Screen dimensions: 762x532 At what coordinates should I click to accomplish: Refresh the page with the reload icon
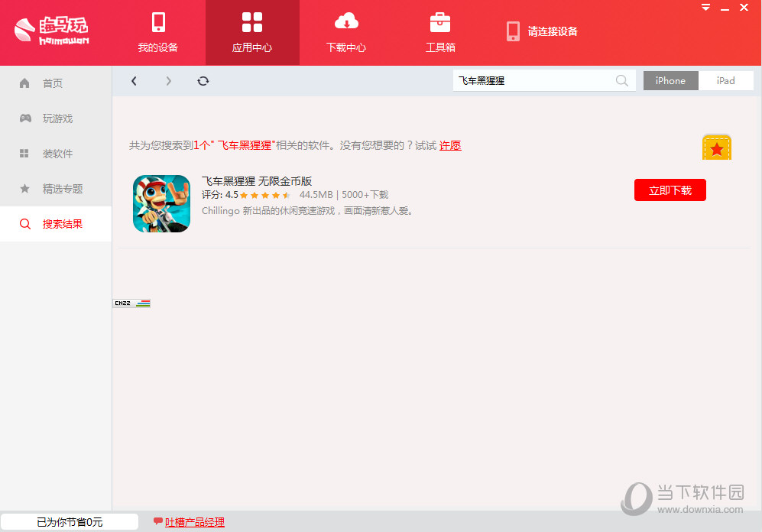click(203, 80)
